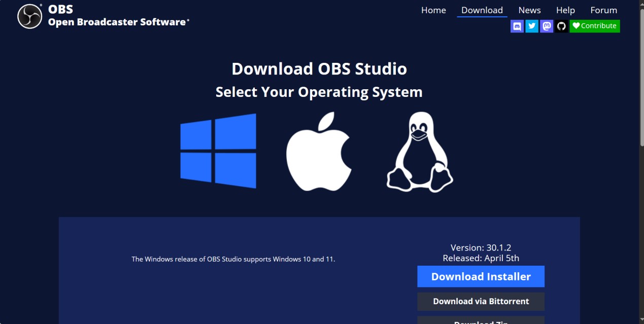Open the Discord social icon

(x=517, y=26)
